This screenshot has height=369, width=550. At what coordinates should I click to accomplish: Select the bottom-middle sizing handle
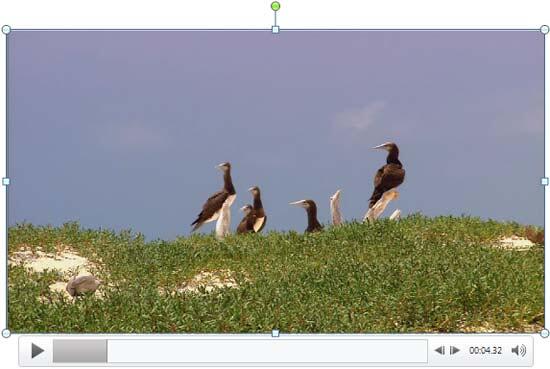click(275, 333)
